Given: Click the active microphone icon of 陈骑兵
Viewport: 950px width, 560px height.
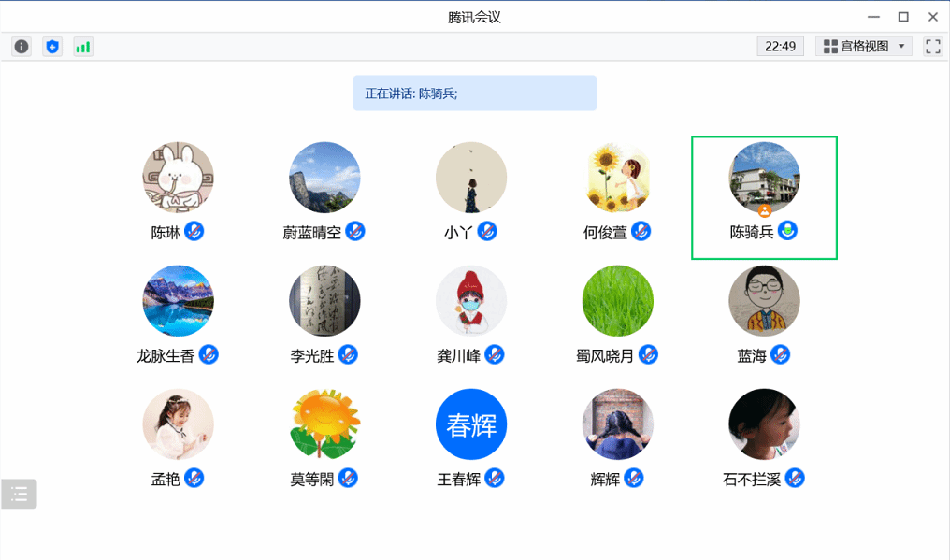Looking at the screenshot, I should click(788, 231).
